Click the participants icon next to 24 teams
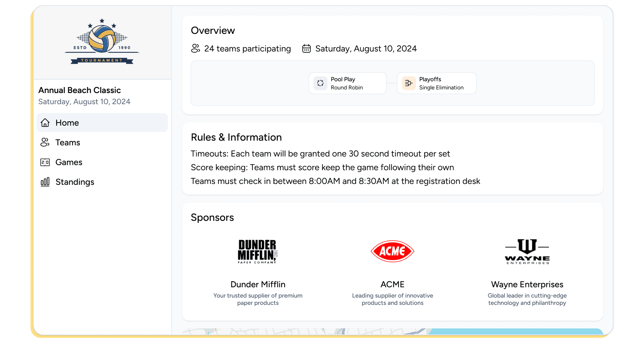 [196, 48]
